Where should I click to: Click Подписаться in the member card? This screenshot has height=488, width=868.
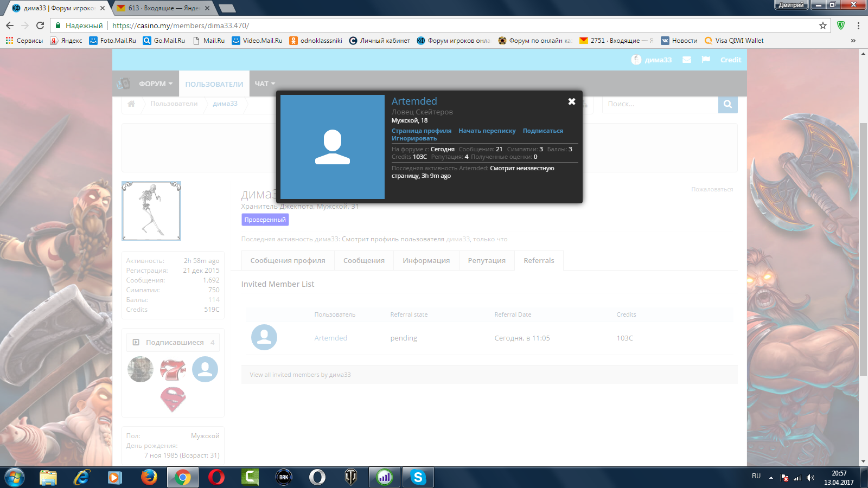pos(542,131)
